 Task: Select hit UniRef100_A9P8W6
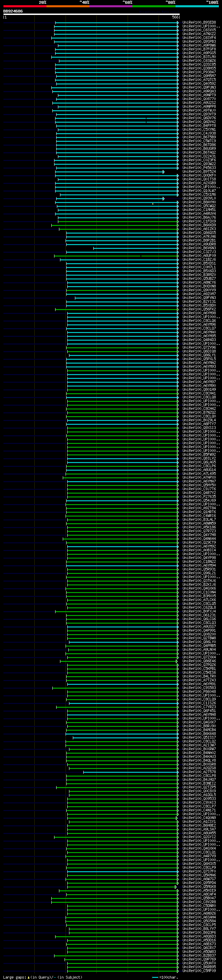click(199, 45)
